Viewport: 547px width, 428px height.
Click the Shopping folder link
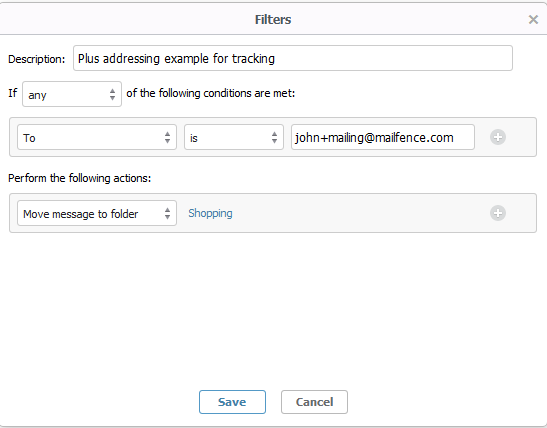210,213
